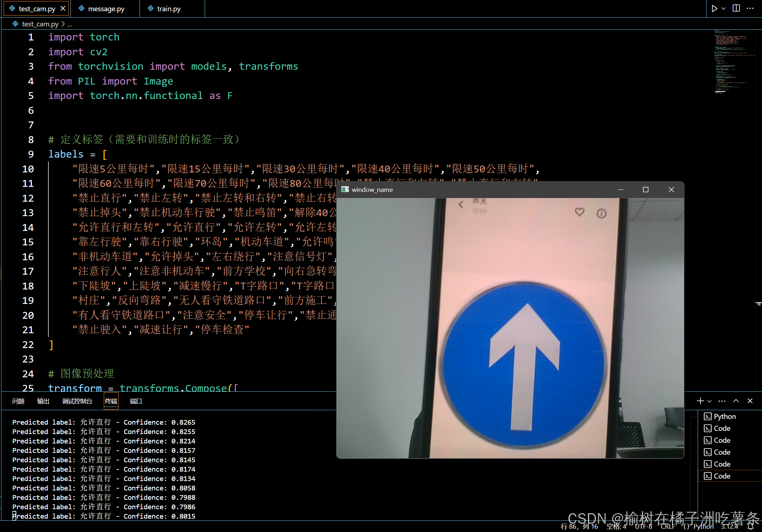
Task: Click the info icon in camera window
Action: [601, 214]
